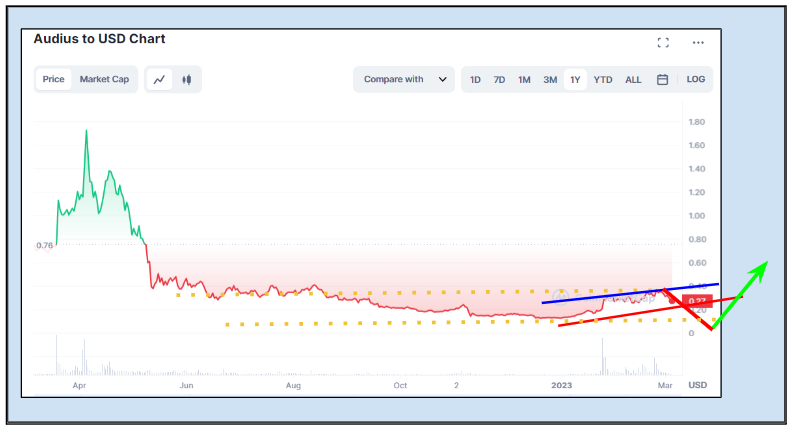Set the chart range to YTD

(603, 80)
